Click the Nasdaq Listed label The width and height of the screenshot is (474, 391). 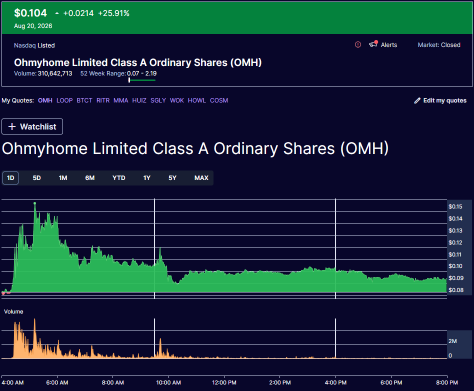click(34, 46)
